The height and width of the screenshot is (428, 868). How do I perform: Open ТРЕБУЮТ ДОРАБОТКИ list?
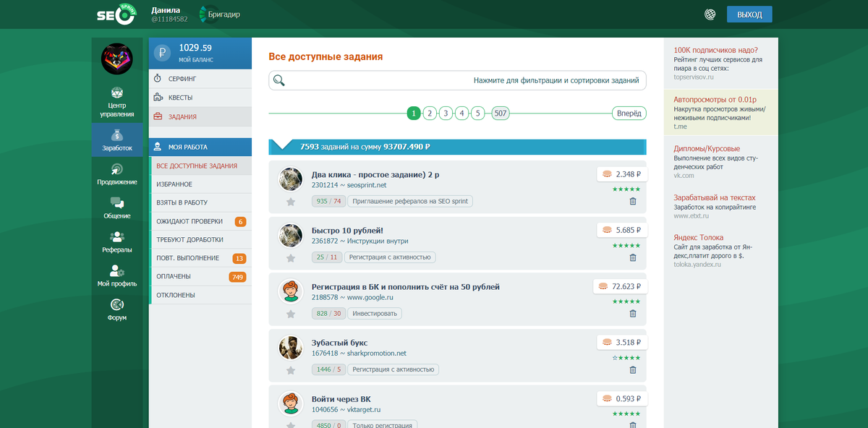200,240
